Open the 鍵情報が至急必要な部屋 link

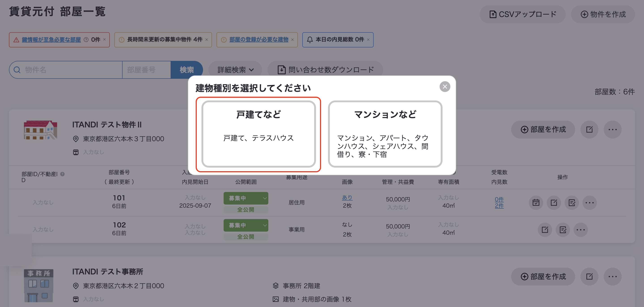[51, 40]
